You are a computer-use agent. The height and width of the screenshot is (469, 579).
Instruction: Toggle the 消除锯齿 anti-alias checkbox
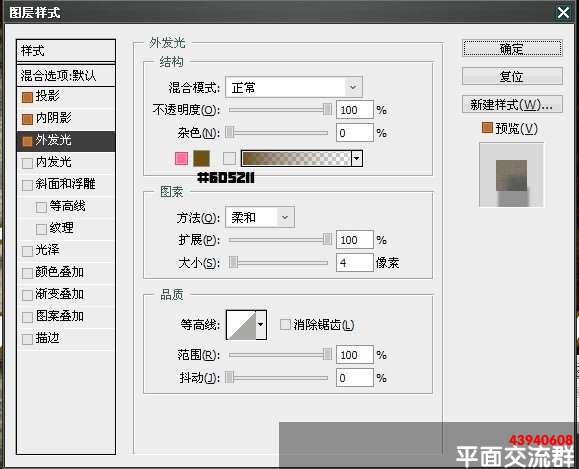(x=285, y=325)
